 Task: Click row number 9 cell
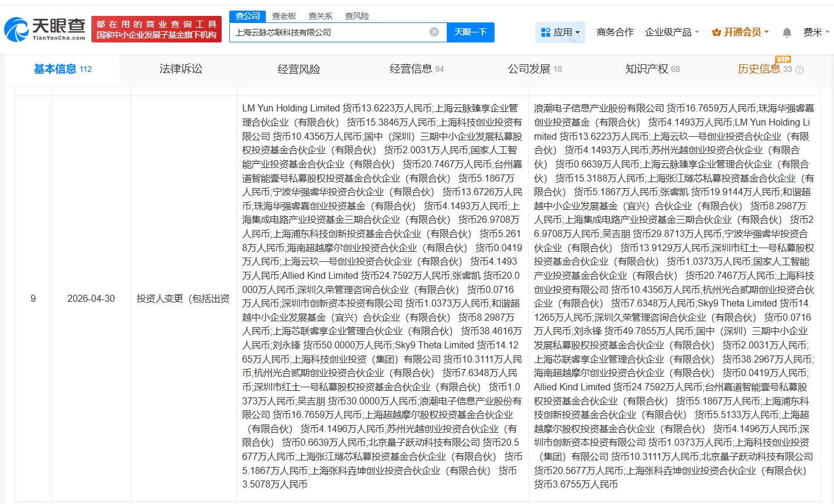click(x=33, y=299)
